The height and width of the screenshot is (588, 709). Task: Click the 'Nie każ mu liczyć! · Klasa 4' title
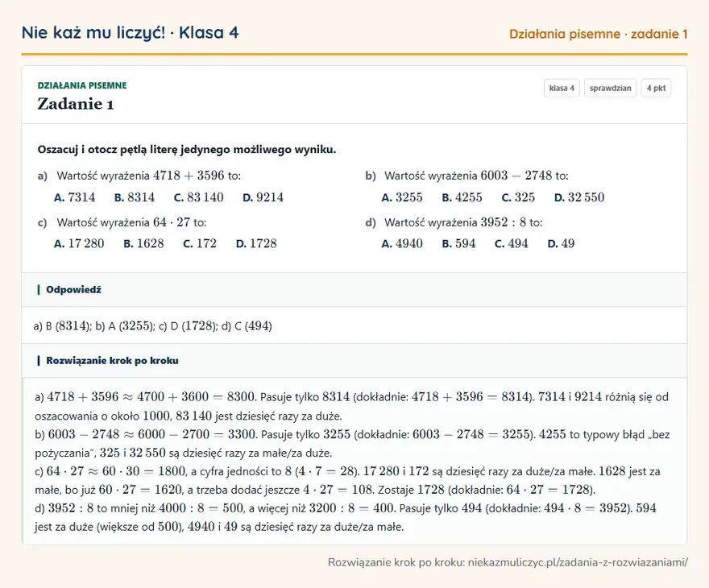pyautogui.click(x=130, y=33)
